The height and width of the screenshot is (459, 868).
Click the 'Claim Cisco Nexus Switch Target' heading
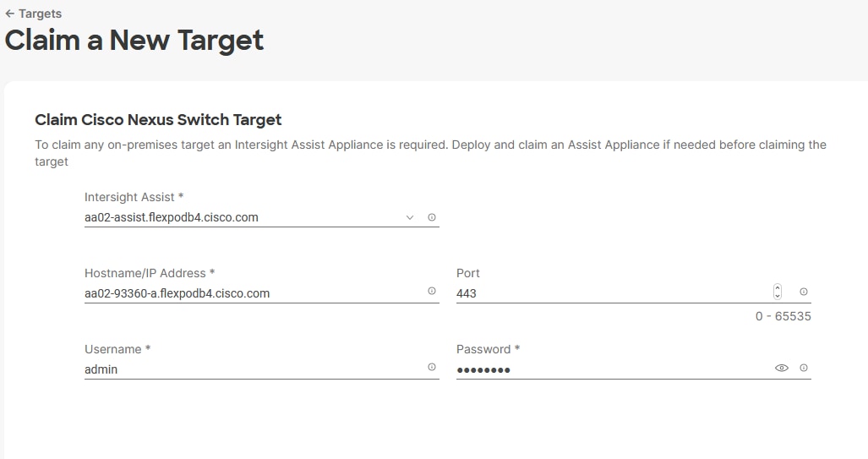(x=158, y=119)
